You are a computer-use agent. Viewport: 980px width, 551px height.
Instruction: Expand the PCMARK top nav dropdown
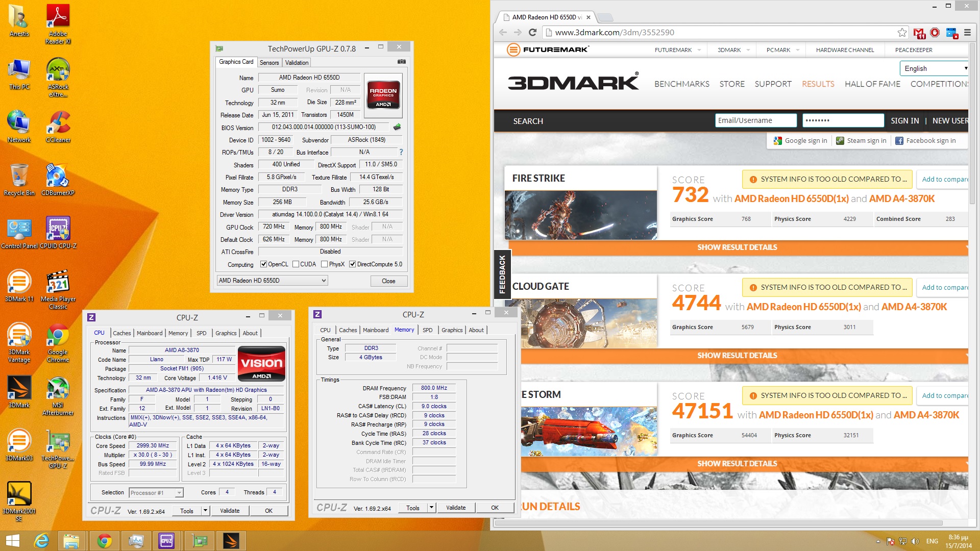coord(797,50)
